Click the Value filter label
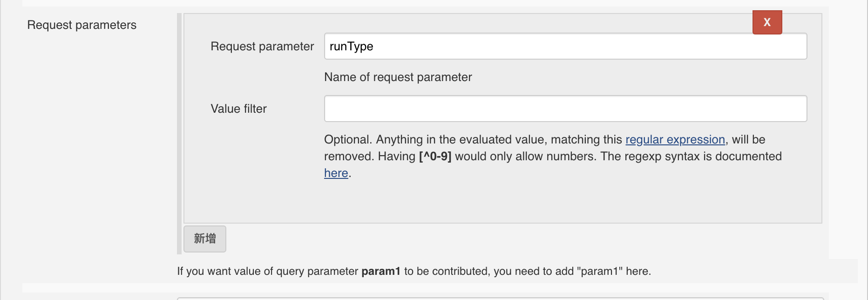The width and height of the screenshot is (868, 300). [239, 109]
